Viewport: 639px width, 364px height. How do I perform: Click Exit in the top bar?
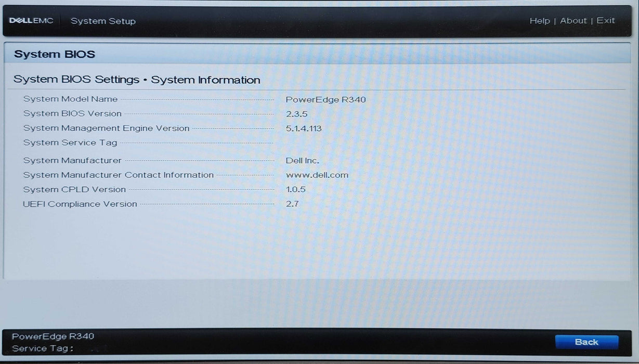click(606, 21)
